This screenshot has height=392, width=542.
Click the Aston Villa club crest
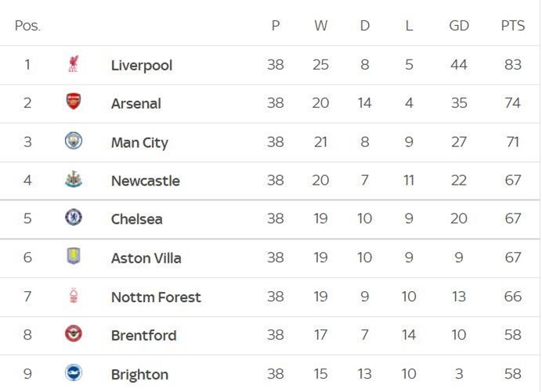click(74, 257)
